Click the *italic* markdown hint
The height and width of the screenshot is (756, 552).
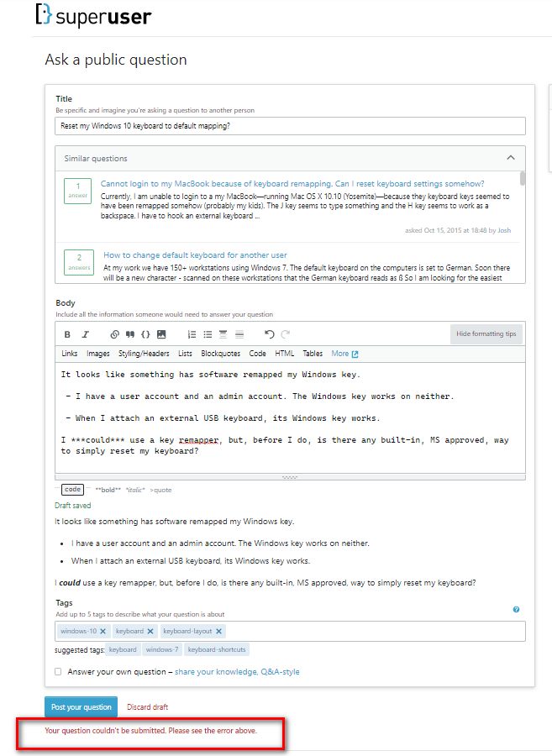(x=135, y=490)
